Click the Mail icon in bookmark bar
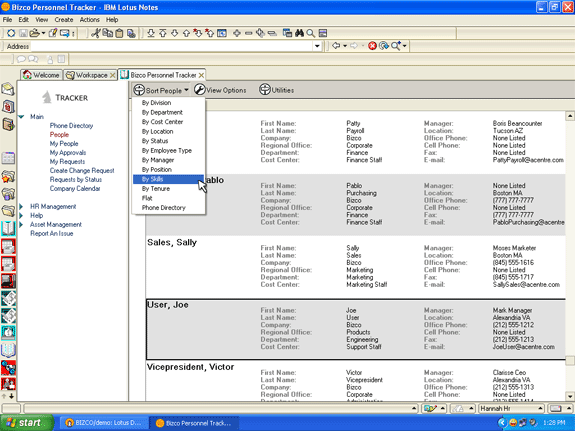This screenshot has width=575, height=431. (x=8, y=89)
